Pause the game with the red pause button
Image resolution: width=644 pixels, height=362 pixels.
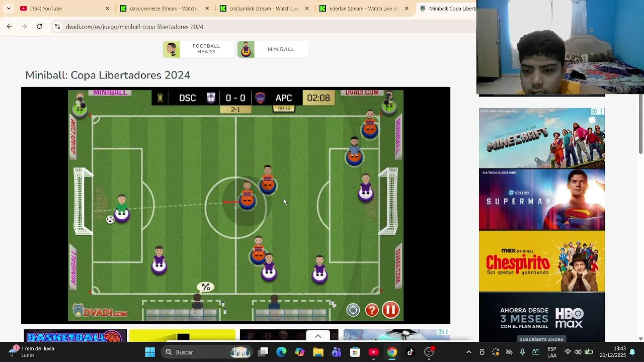click(x=391, y=310)
